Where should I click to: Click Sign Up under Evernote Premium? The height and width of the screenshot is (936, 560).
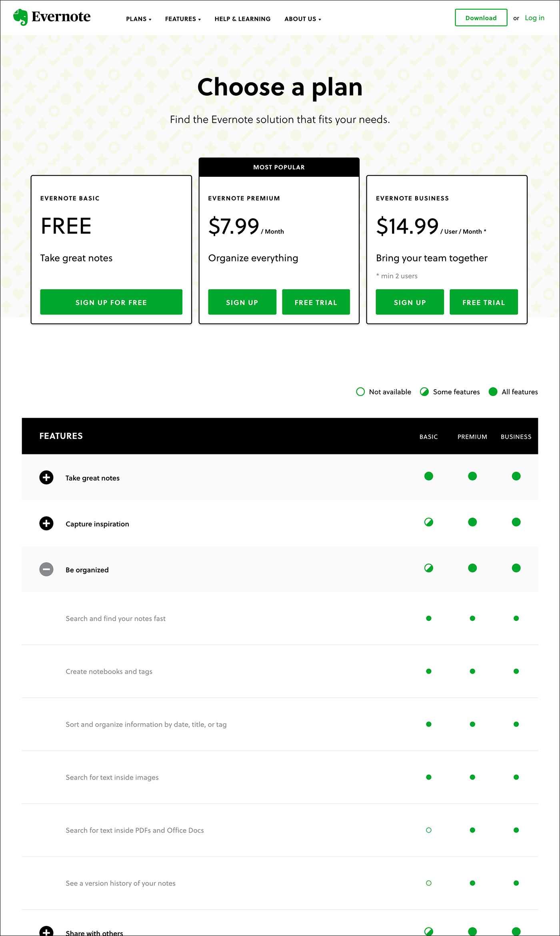tap(242, 302)
